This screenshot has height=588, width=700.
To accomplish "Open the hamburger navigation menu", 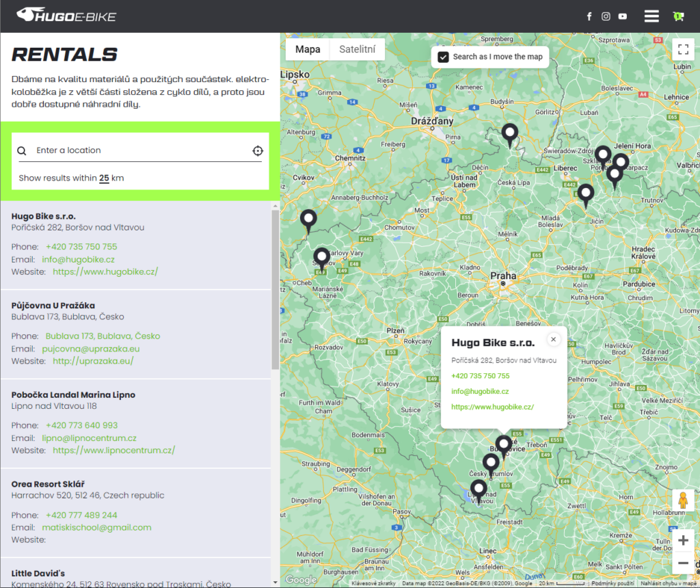I will tap(651, 16).
